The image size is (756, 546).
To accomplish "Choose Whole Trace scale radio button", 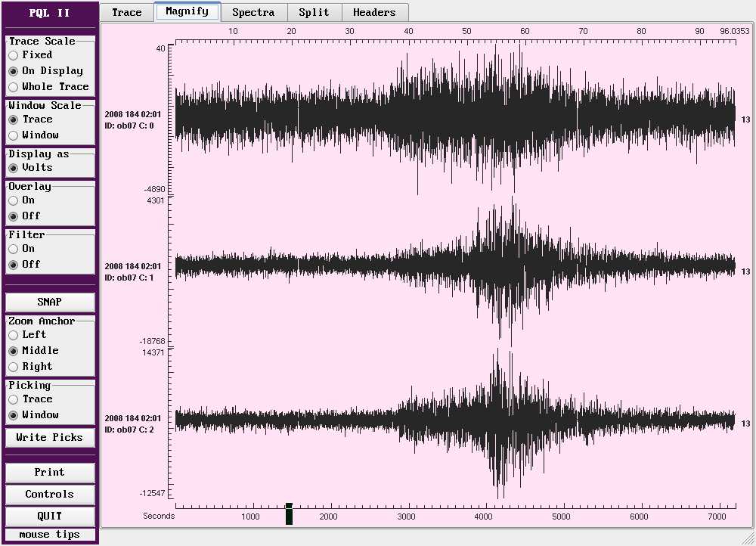I will 14,87.
